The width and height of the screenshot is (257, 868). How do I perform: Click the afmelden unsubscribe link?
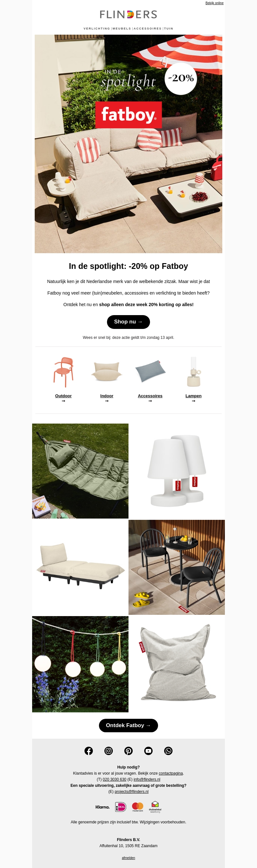coord(128,857)
